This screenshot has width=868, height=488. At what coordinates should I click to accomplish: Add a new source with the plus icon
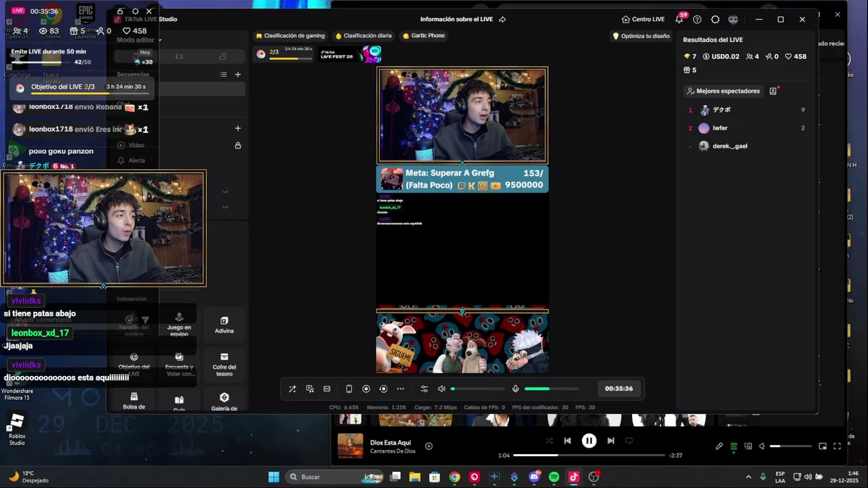coord(238,128)
